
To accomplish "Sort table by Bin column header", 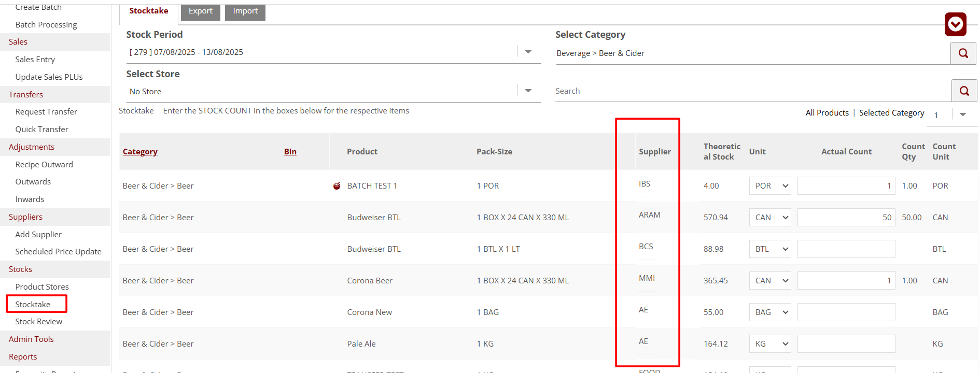I will point(290,152).
